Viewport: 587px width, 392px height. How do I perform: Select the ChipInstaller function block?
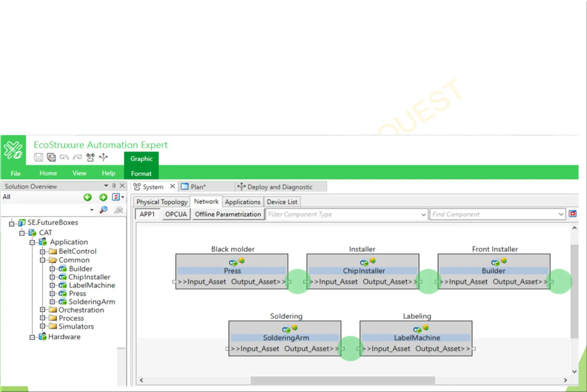pos(363,271)
